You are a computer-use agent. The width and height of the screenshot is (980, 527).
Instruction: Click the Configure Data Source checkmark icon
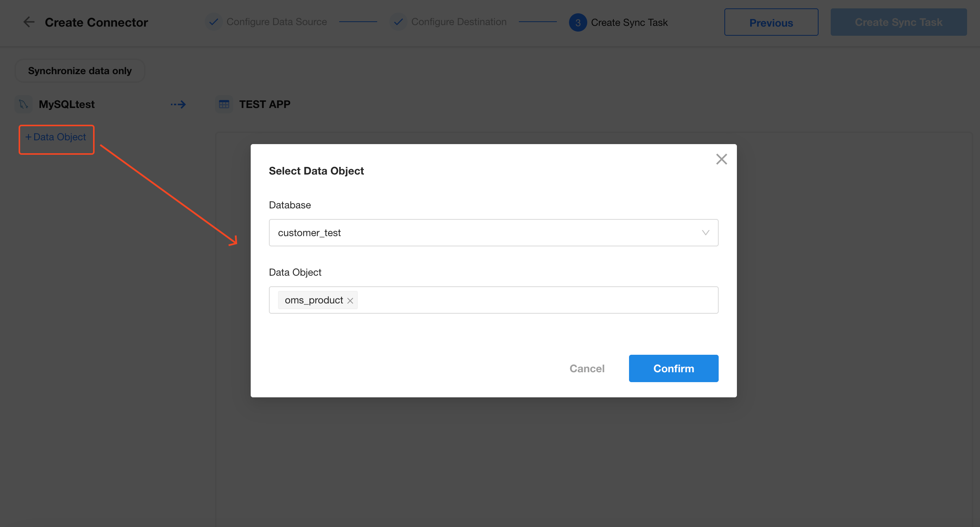214,22
